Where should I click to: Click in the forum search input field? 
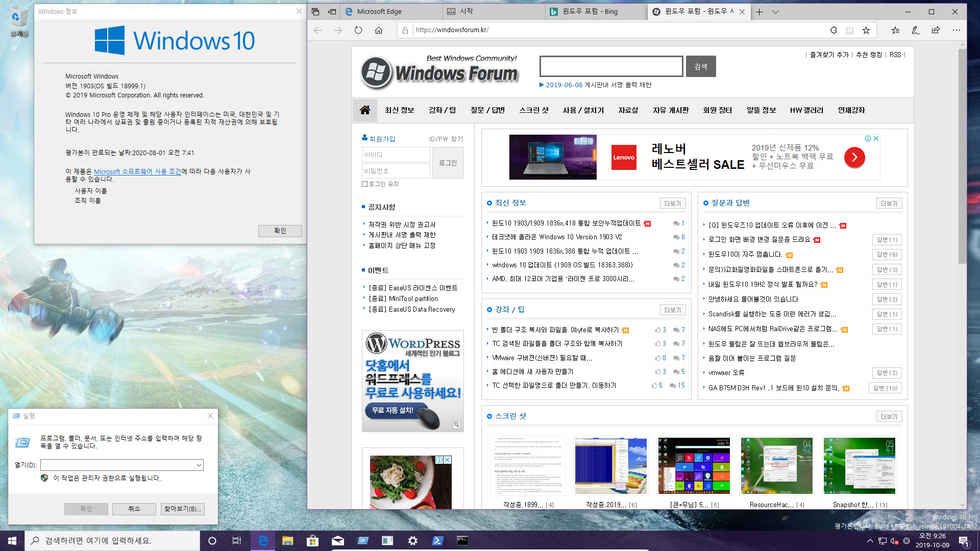click(x=611, y=66)
